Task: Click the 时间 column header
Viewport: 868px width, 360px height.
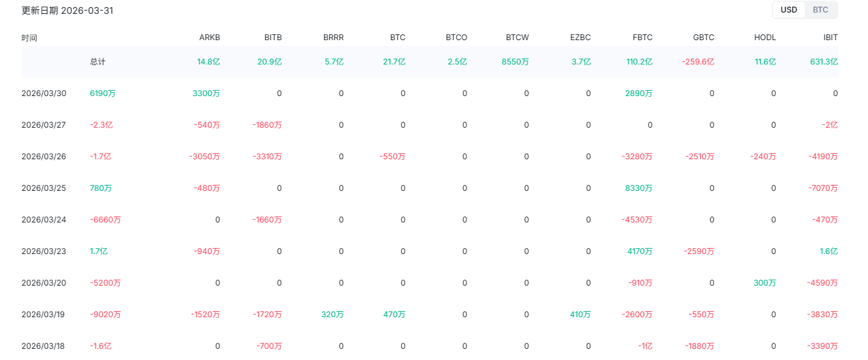Action: point(29,38)
